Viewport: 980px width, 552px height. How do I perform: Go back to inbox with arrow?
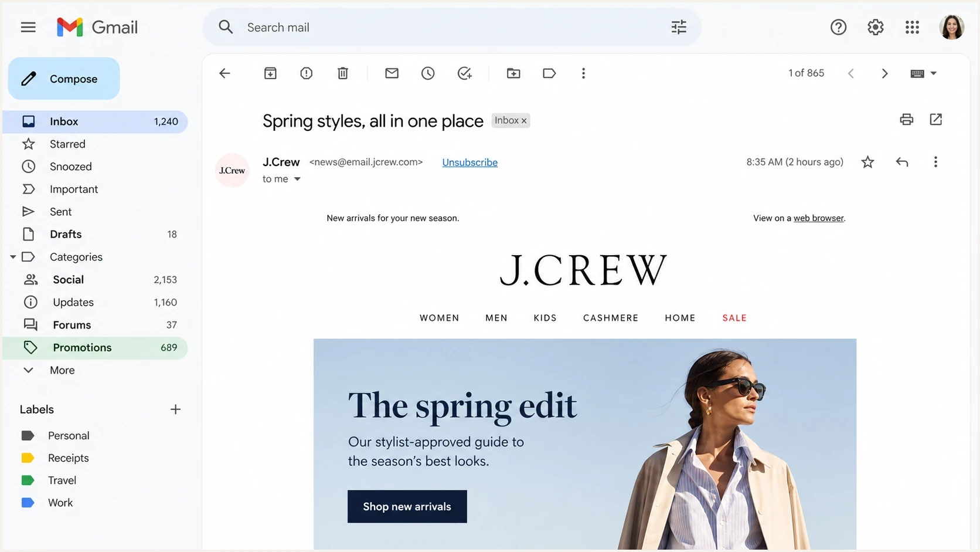tap(224, 73)
